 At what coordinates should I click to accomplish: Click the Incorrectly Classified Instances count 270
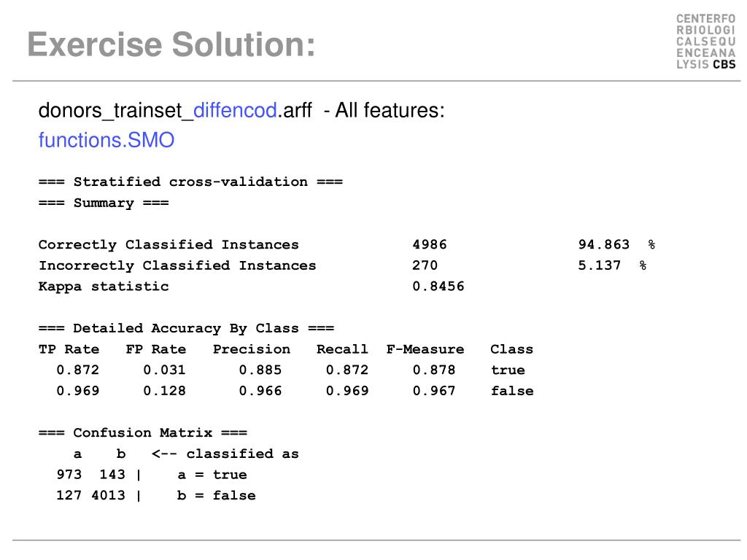(x=425, y=265)
